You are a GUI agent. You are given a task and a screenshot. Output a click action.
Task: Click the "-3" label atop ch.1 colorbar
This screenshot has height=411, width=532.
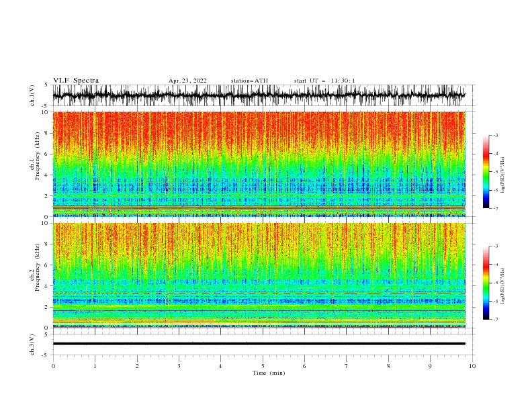496,135
